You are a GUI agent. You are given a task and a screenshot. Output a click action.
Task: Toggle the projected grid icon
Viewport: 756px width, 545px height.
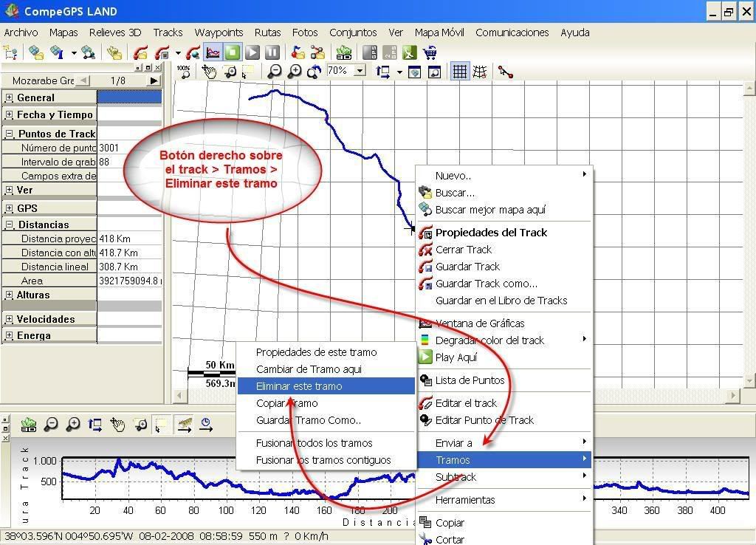click(480, 72)
